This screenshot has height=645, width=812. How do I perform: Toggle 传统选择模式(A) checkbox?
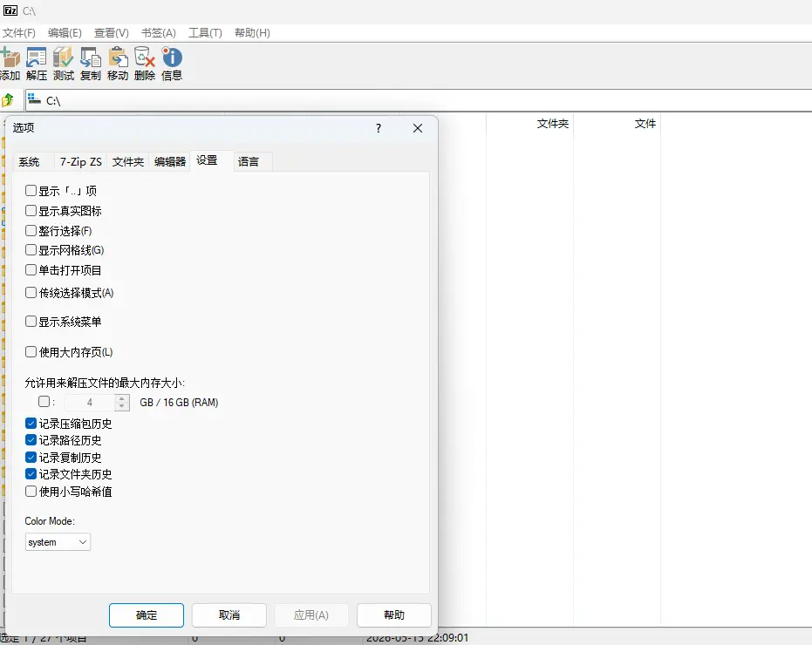(31, 293)
